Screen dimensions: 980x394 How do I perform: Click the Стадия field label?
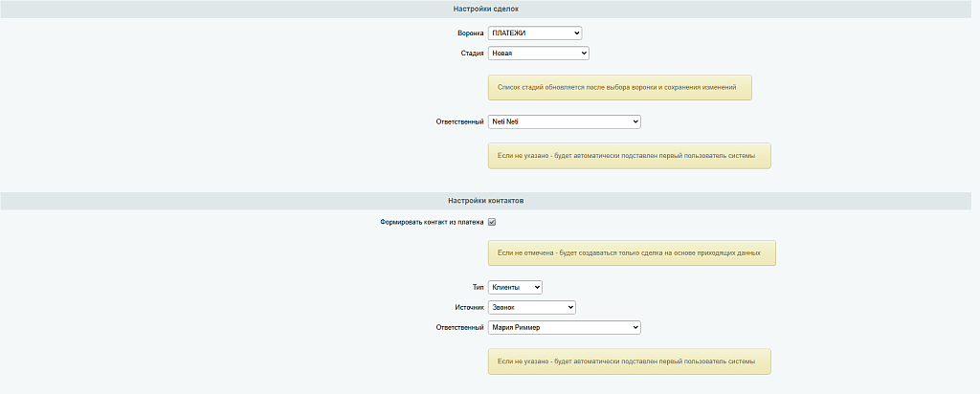(472, 54)
